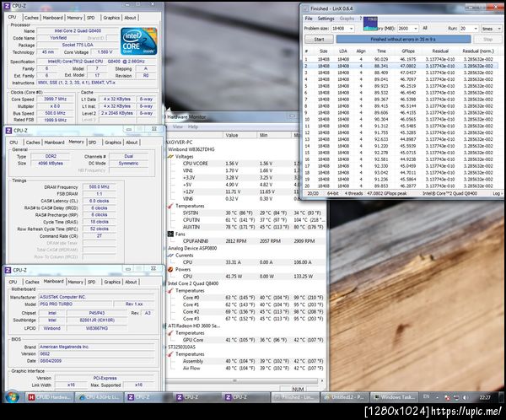This screenshot has width=506, height=420.
Task: Switch to the SPD tab in the middle CPU-Z window
Action: (93, 143)
